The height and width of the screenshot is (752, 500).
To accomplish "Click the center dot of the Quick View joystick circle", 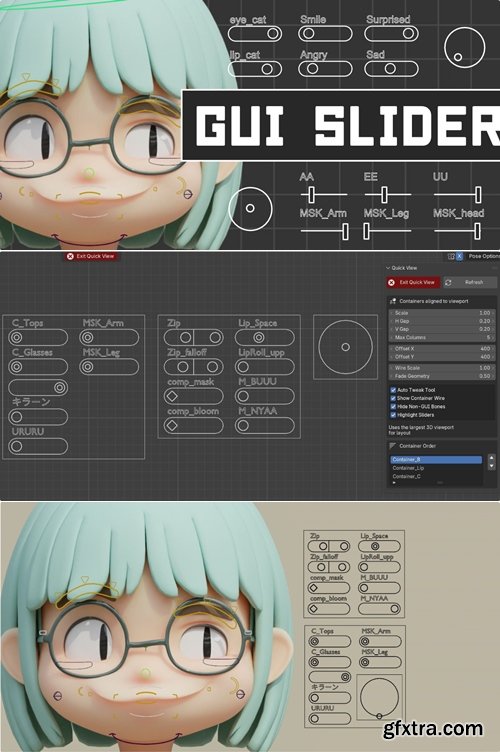I will click(345, 347).
